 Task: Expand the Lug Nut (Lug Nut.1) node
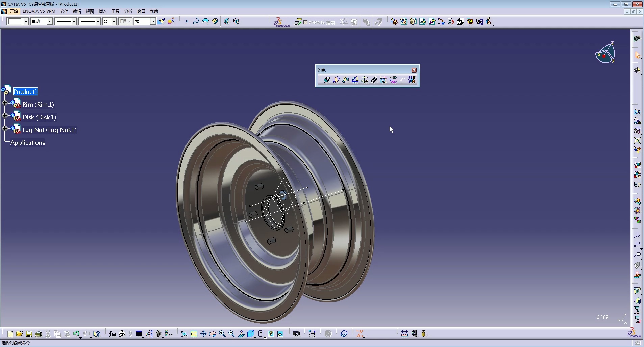click(x=5, y=128)
